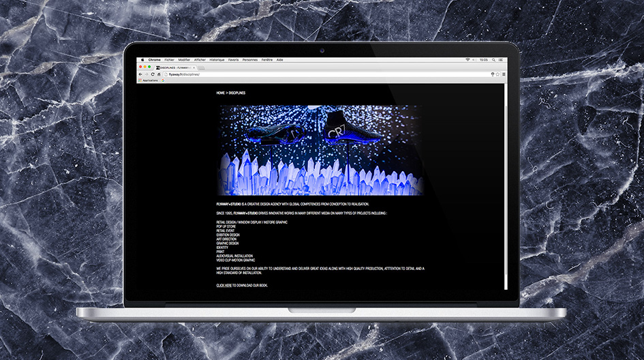Screen dimensions: 644x360
Task: Click the browser home icon
Action: (159, 74)
